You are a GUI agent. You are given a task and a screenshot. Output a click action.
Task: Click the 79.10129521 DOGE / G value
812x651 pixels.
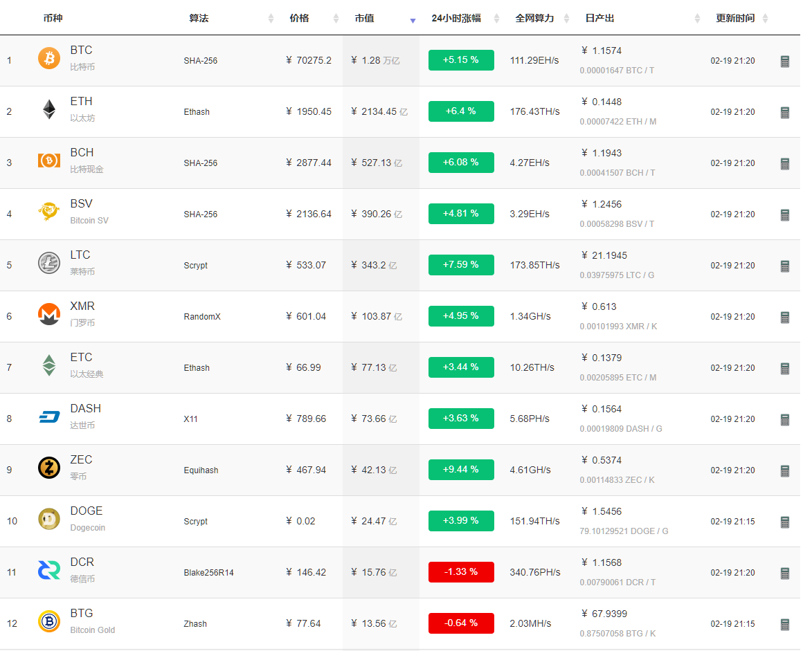(x=624, y=531)
